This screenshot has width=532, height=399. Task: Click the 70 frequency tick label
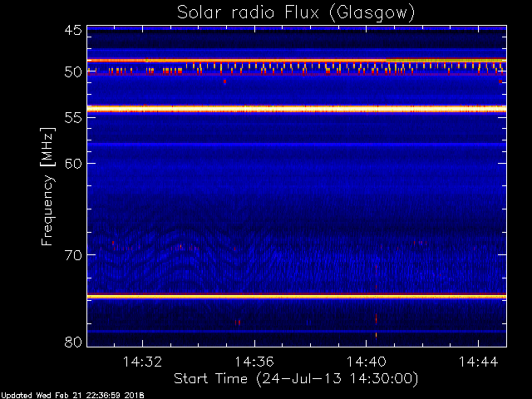73,255
